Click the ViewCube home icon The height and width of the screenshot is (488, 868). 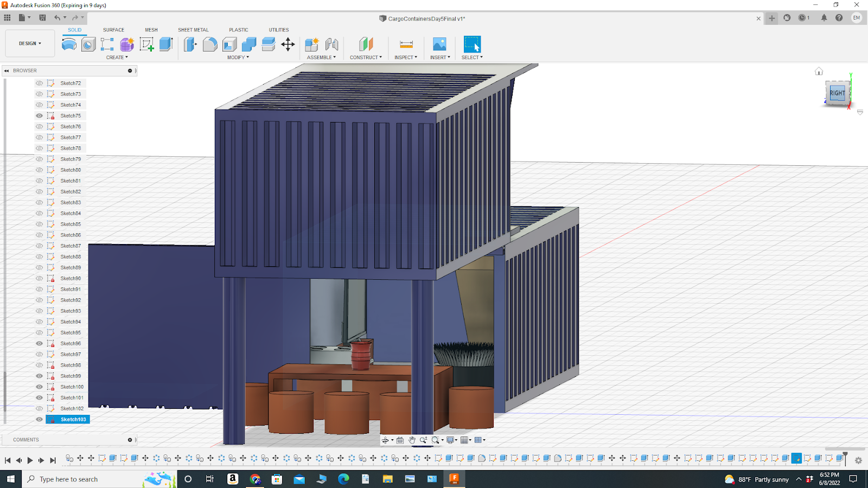click(x=819, y=71)
